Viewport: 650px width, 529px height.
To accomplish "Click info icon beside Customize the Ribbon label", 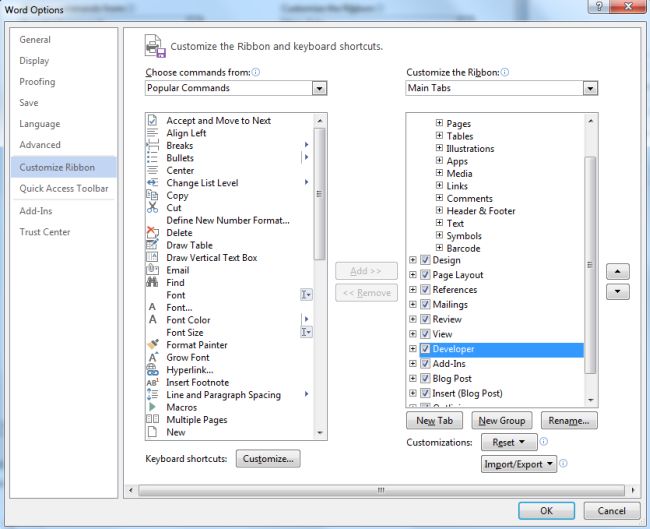I will (x=504, y=72).
